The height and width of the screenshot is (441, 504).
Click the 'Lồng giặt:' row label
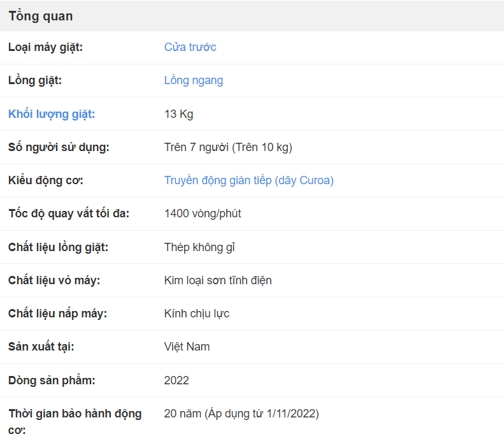(35, 80)
